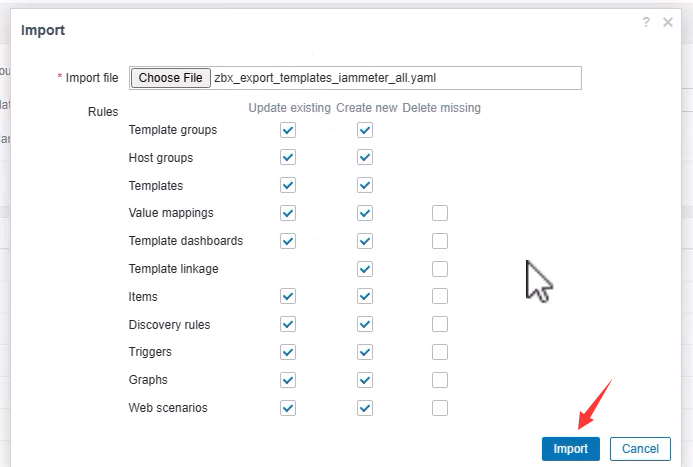
Task: Enable Delete missing for Value mappings
Action: pyautogui.click(x=440, y=213)
